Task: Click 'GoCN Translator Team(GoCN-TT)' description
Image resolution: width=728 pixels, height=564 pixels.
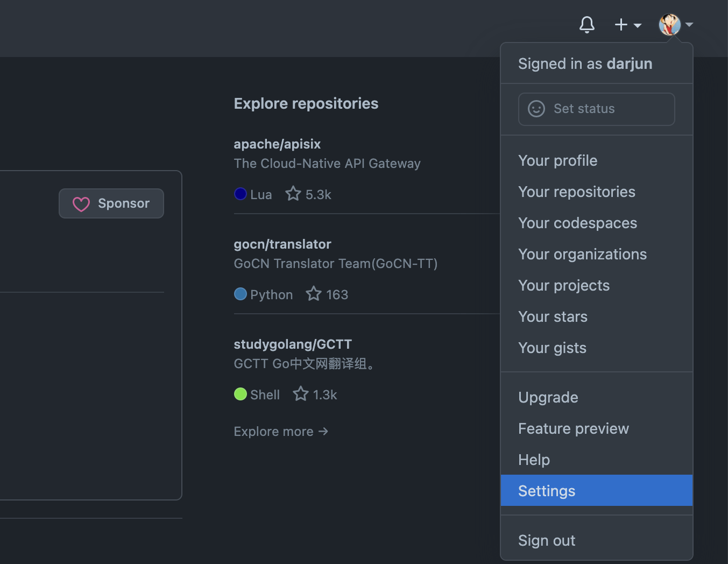Action: pos(336,264)
